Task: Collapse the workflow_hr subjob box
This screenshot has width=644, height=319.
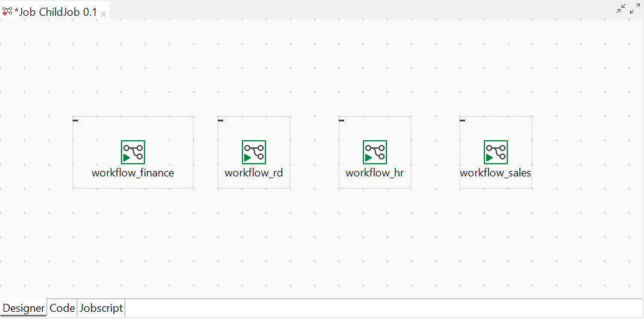Action: tap(342, 120)
